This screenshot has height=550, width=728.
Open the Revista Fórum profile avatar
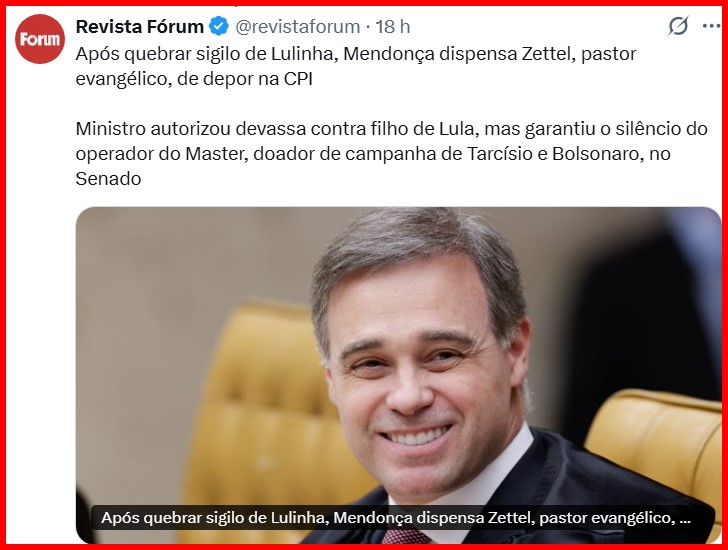[x=39, y=39]
